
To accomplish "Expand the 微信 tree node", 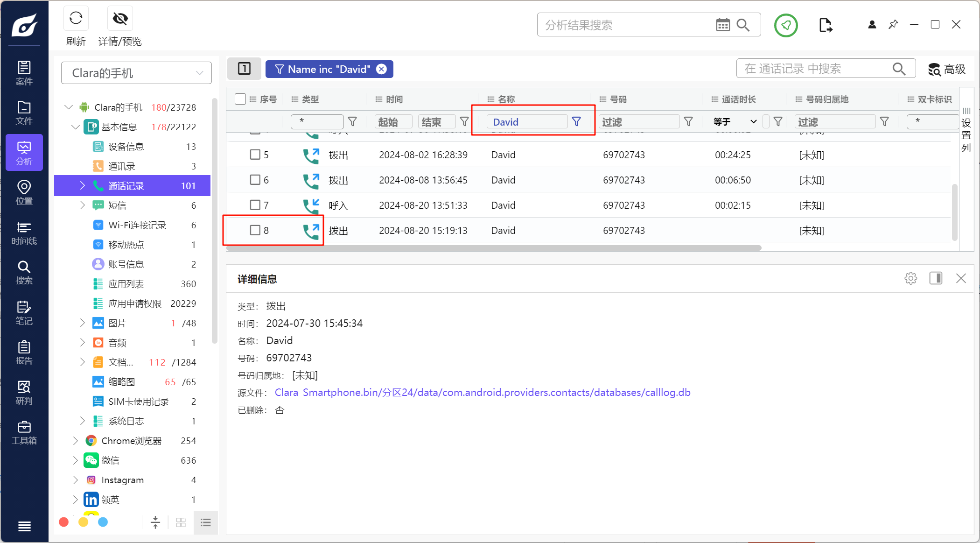I will tap(75, 460).
